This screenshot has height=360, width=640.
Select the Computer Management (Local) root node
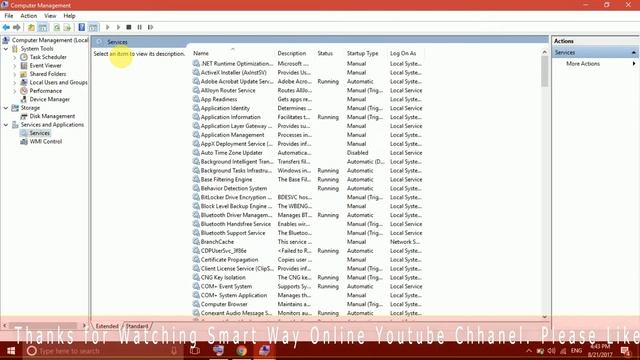[50, 40]
